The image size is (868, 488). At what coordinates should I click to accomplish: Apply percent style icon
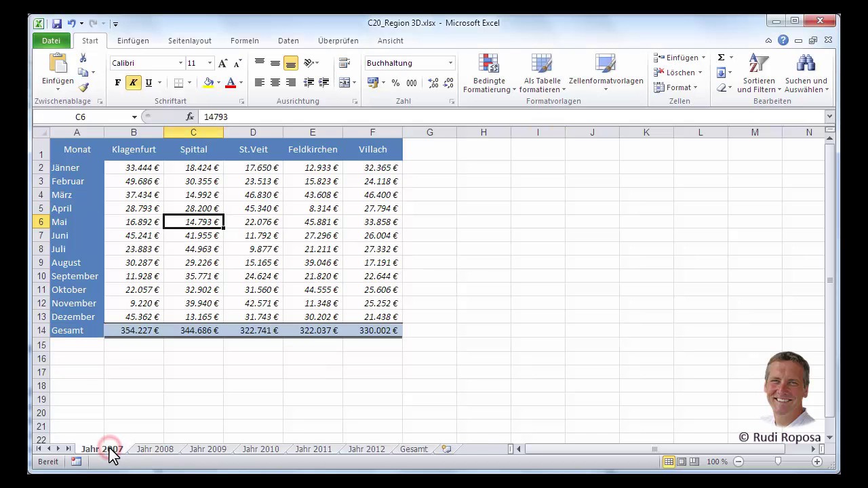coord(395,83)
